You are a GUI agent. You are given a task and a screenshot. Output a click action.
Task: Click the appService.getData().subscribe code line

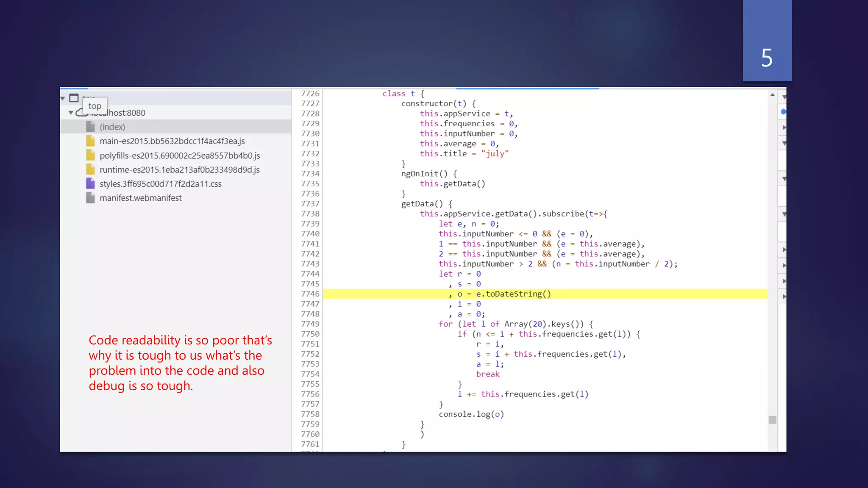(x=514, y=214)
